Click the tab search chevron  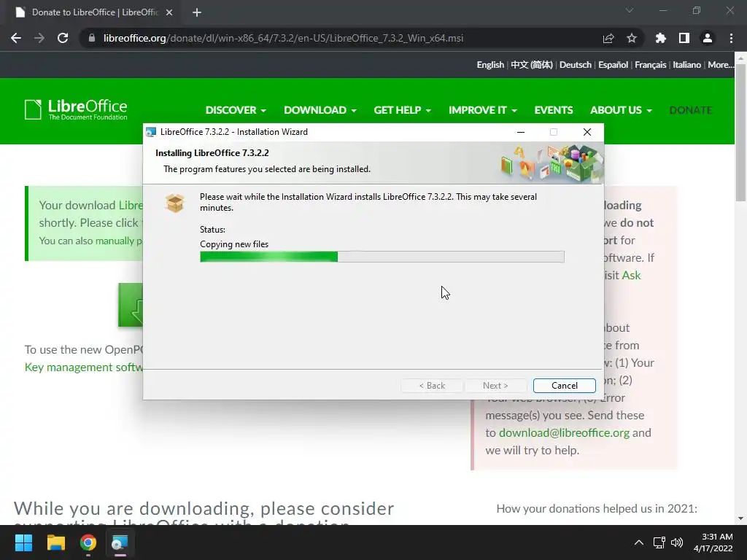(630, 10)
